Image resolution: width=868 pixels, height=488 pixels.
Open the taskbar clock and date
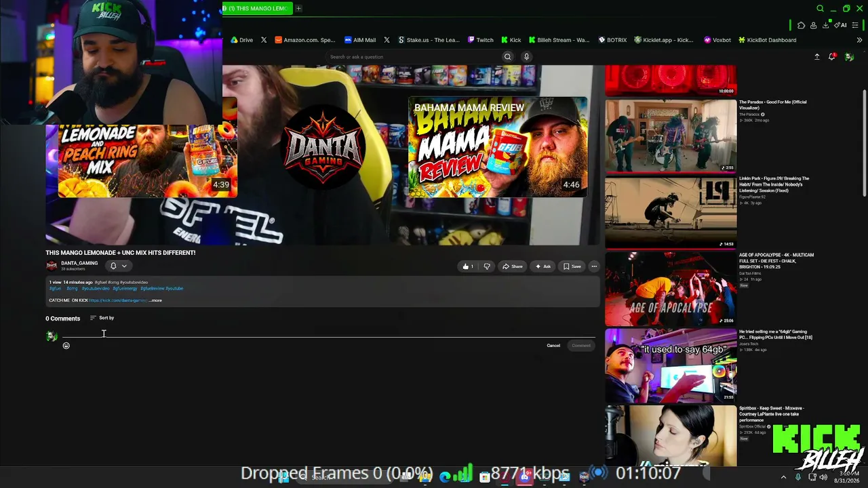click(x=846, y=476)
